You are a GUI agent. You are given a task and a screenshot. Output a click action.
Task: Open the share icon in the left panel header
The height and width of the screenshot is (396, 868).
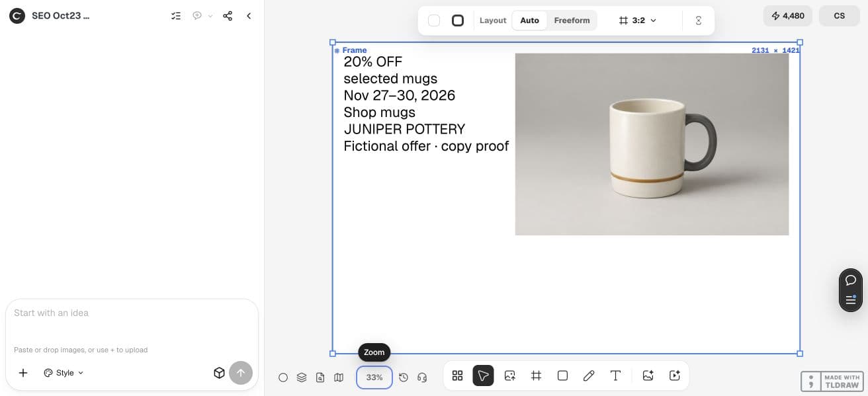[x=228, y=16]
